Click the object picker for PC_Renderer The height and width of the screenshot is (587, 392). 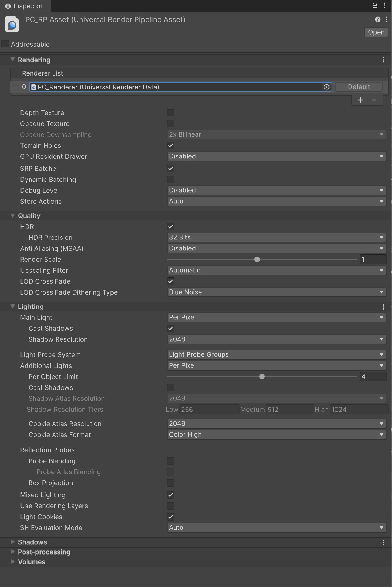click(x=327, y=87)
